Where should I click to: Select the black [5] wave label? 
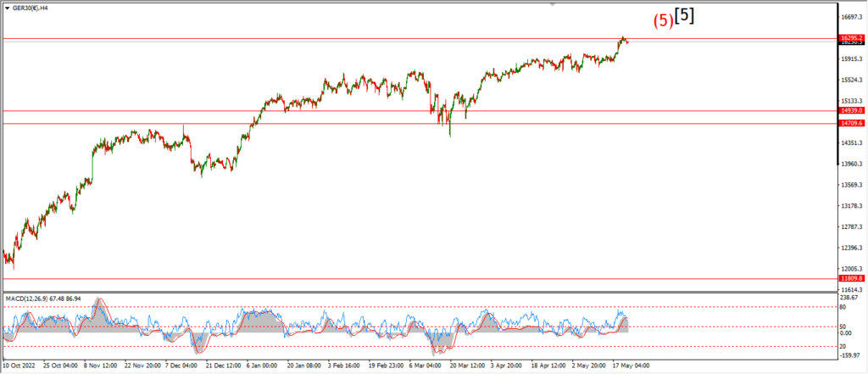pos(684,18)
